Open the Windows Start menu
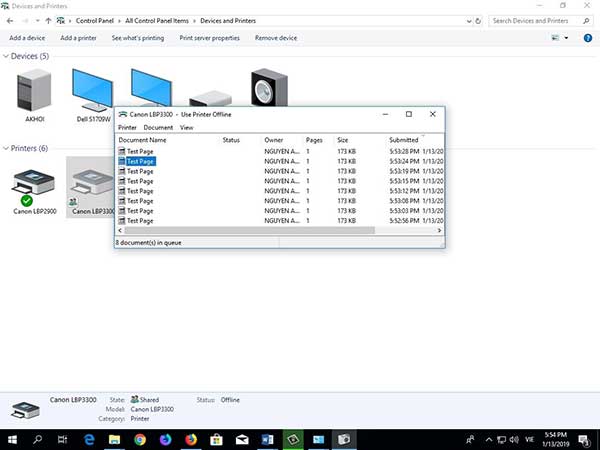Viewport: 600px width, 450px height. coord(12,440)
